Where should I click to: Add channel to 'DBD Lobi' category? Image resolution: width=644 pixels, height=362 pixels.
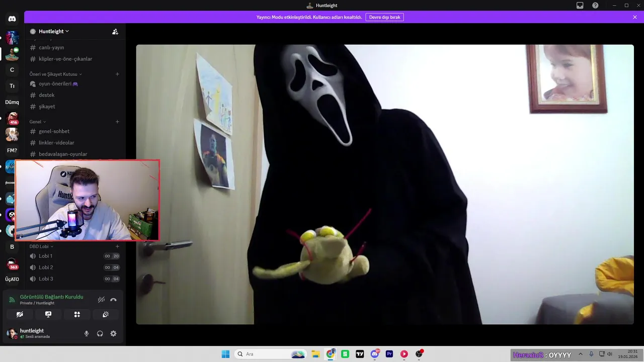tap(117, 246)
